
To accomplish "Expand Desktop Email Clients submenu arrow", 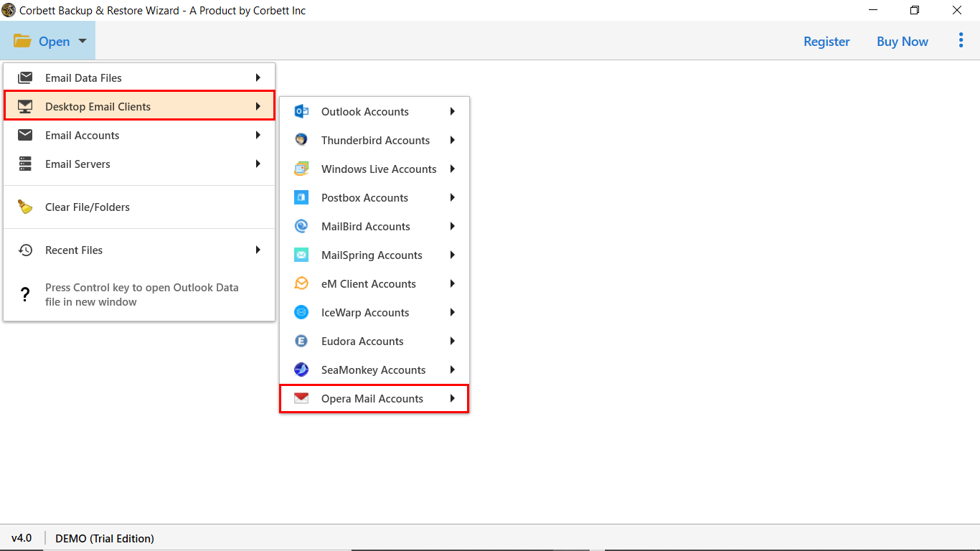I will [x=258, y=106].
